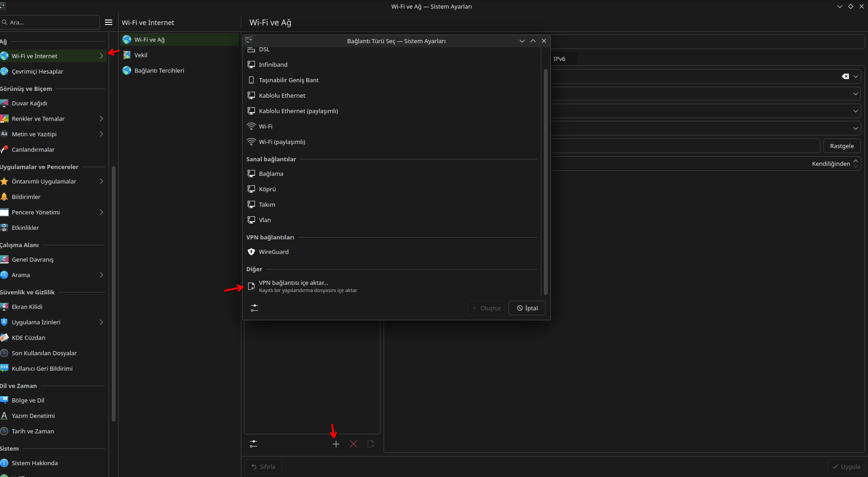Select Kablolu Ethernet (paylaşımlı) option
Screen dimensions: 868x477
coord(392,111)
